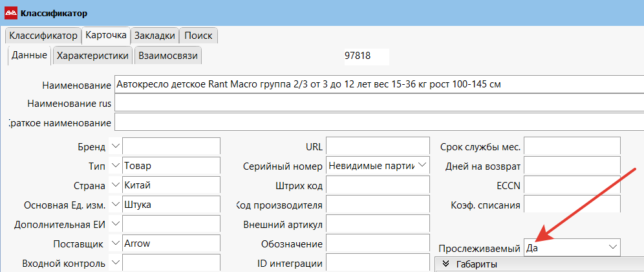Image resolution: width=644 pixels, height=272 pixels.
Task: Open the Основная Ед. изм. dropdown
Action: (116, 205)
